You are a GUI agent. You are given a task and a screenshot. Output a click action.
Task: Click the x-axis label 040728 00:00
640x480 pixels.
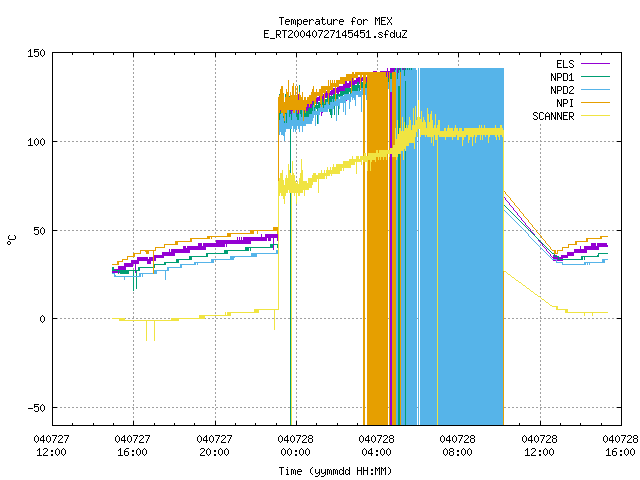[x=296, y=446]
